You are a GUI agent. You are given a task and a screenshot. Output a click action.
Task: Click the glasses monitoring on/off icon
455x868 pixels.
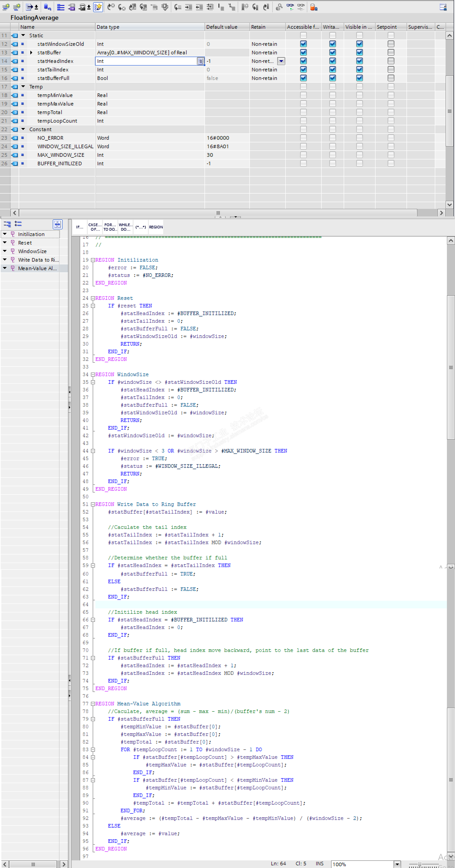click(290, 7)
